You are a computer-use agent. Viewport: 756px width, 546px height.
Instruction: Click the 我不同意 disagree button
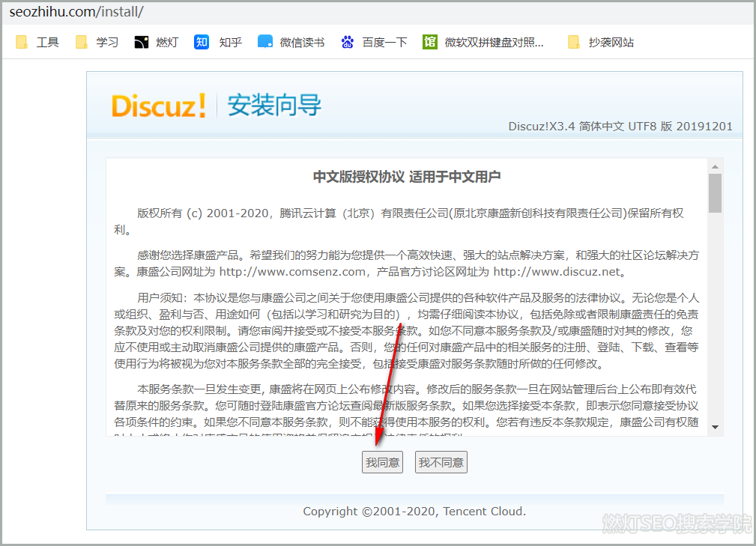point(441,462)
